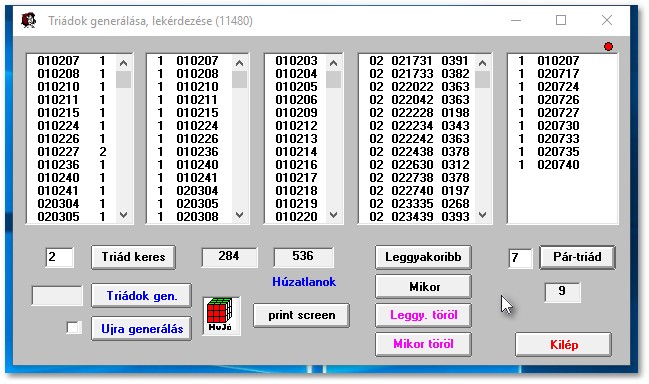The height and width of the screenshot is (384, 649).
Task: Click the Mikor button
Action: pos(423,286)
